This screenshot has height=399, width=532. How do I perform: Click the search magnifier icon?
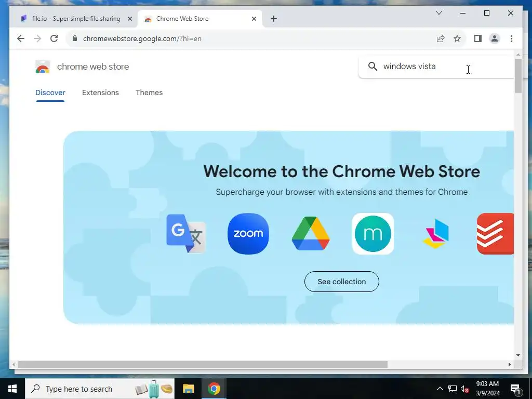point(373,66)
